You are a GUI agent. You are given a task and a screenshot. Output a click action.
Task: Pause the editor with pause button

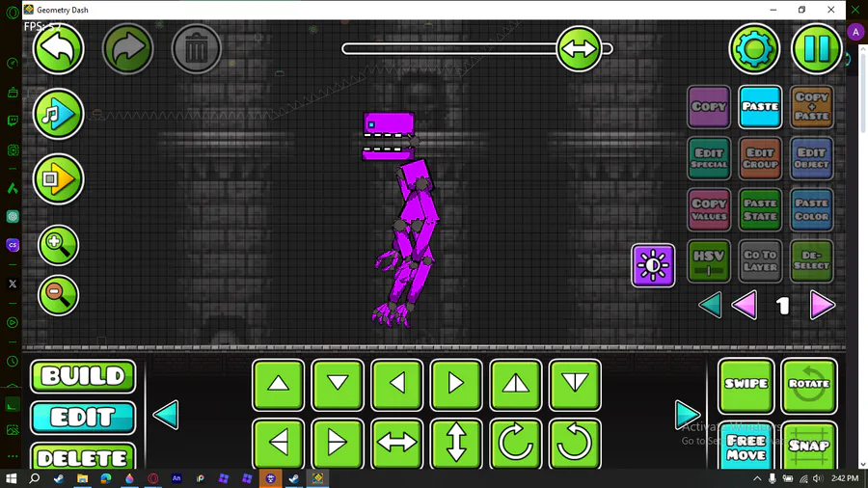[817, 49]
